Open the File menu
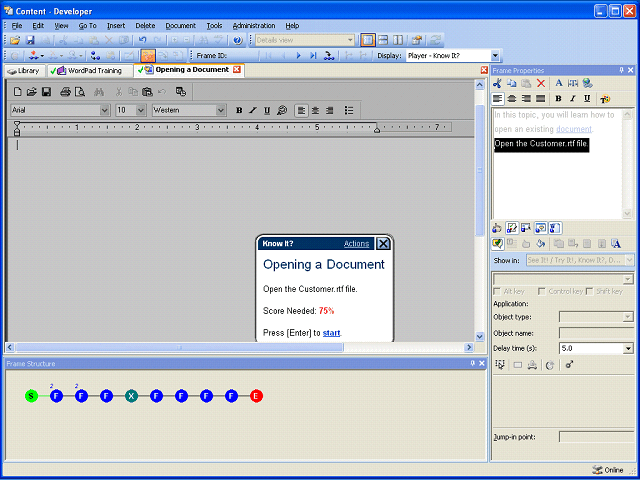Image resolution: width=640 pixels, height=480 pixels. tap(17, 26)
